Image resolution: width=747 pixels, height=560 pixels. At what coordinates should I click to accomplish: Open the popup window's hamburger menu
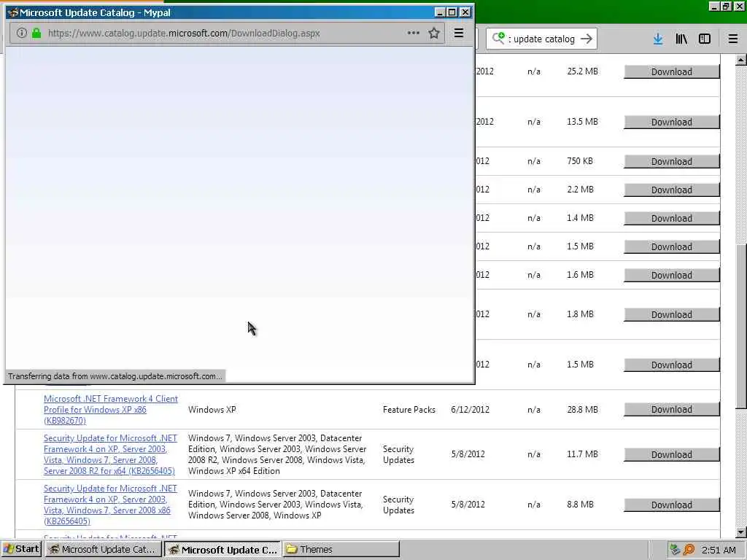(x=458, y=33)
